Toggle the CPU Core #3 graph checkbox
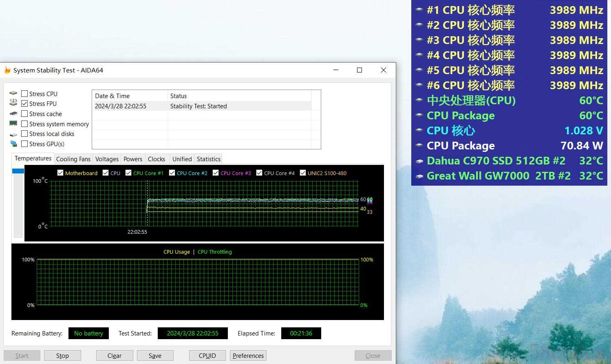This screenshot has height=364, width=611. [216, 173]
